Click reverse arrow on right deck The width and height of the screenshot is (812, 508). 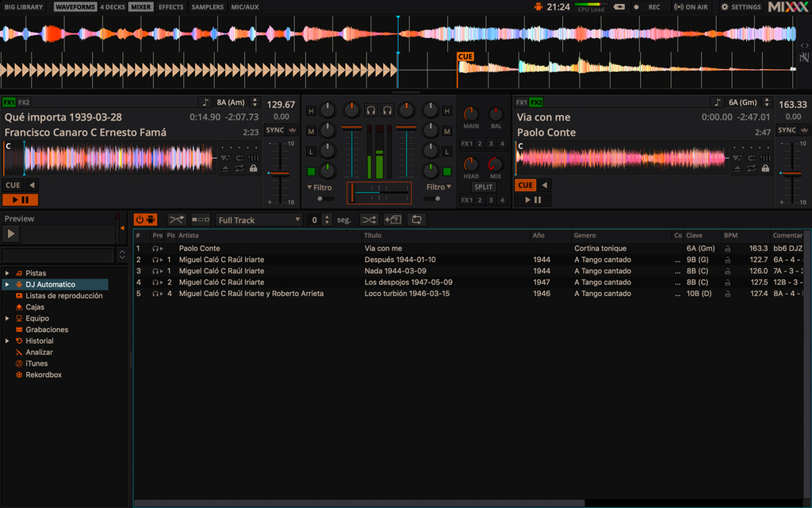[544, 185]
